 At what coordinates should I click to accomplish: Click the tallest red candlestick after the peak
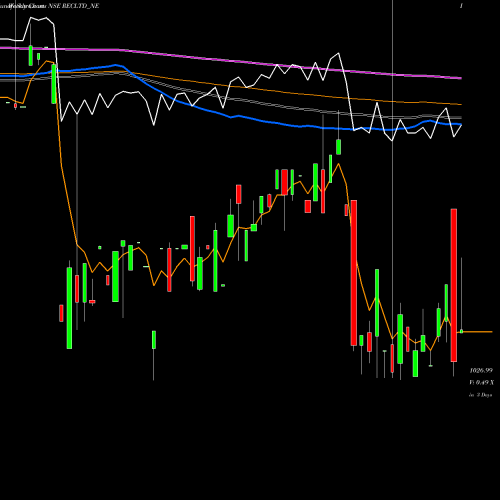[354, 273]
